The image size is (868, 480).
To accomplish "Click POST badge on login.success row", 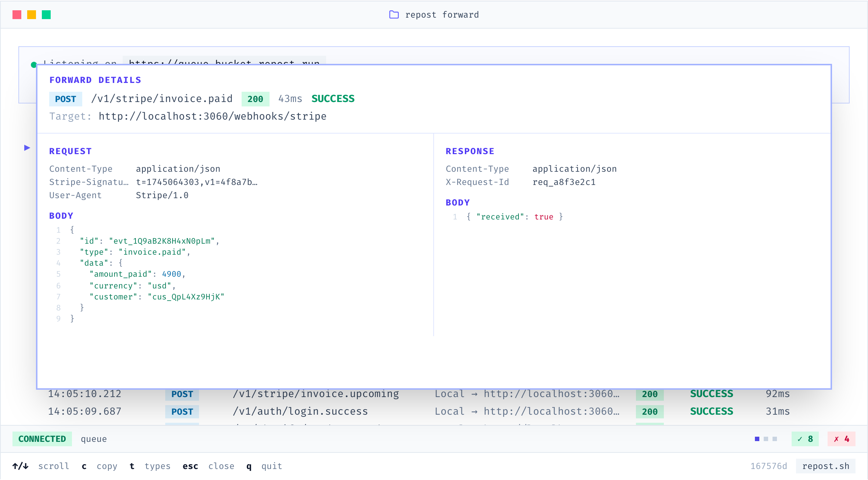I will pyautogui.click(x=182, y=412).
